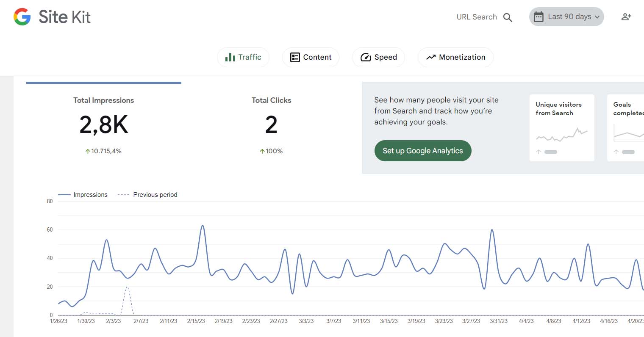Click the calendar icon in date selector

pyautogui.click(x=539, y=17)
